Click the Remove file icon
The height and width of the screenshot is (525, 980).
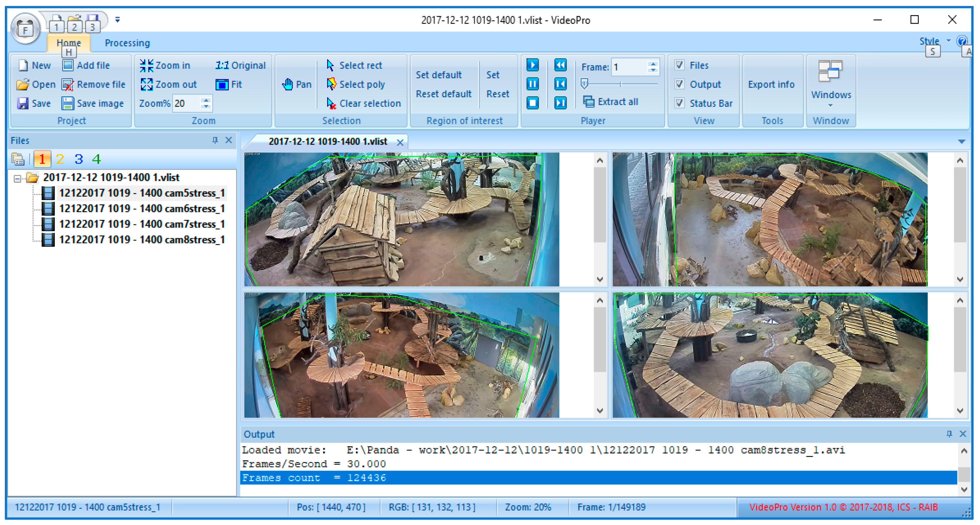click(68, 85)
